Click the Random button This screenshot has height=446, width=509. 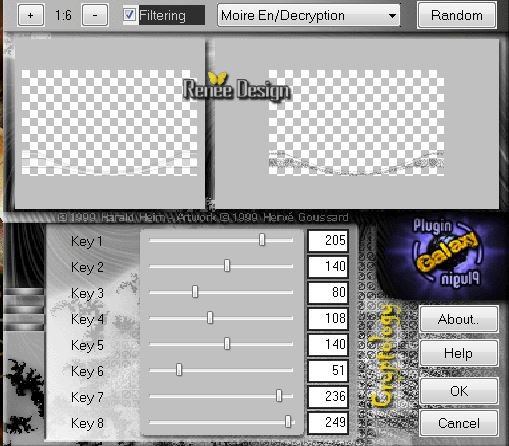(x=457, y=15)
